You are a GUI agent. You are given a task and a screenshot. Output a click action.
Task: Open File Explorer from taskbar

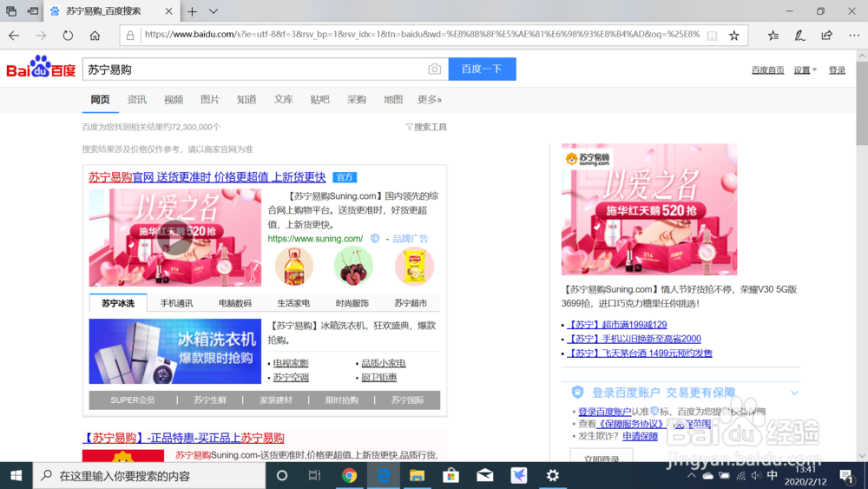pyautogui.click(x=417, y=476)
